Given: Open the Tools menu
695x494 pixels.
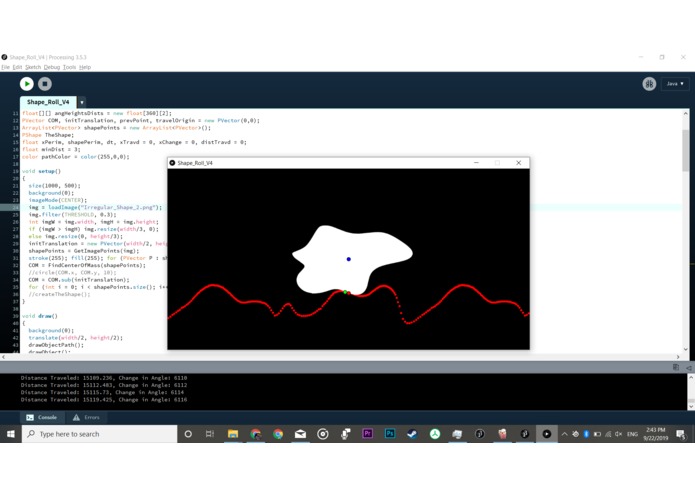Looking at the screenshot, I should tap(69, 67).
